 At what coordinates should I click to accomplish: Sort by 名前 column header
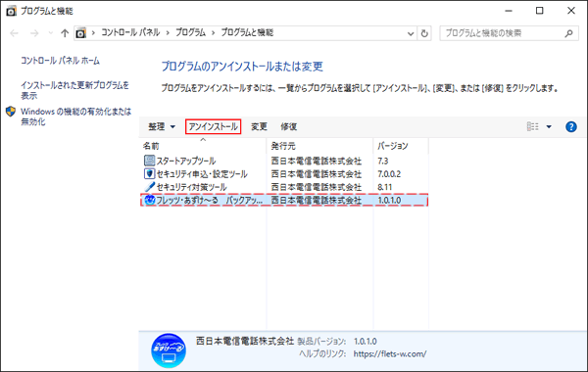pos(203,146)
